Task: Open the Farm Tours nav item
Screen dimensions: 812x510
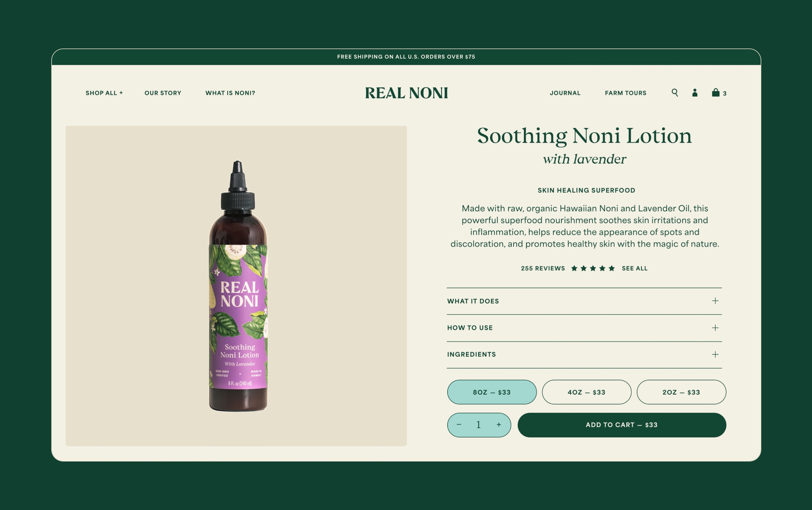Action: [x=626, y=93]
